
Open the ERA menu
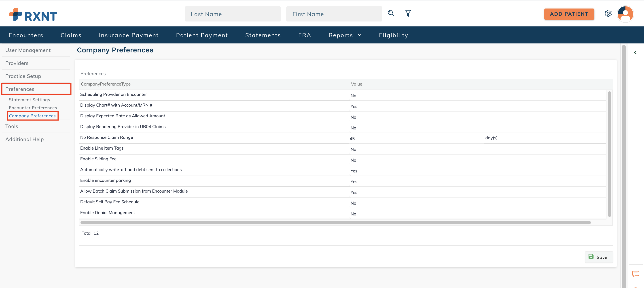point(304,35)
